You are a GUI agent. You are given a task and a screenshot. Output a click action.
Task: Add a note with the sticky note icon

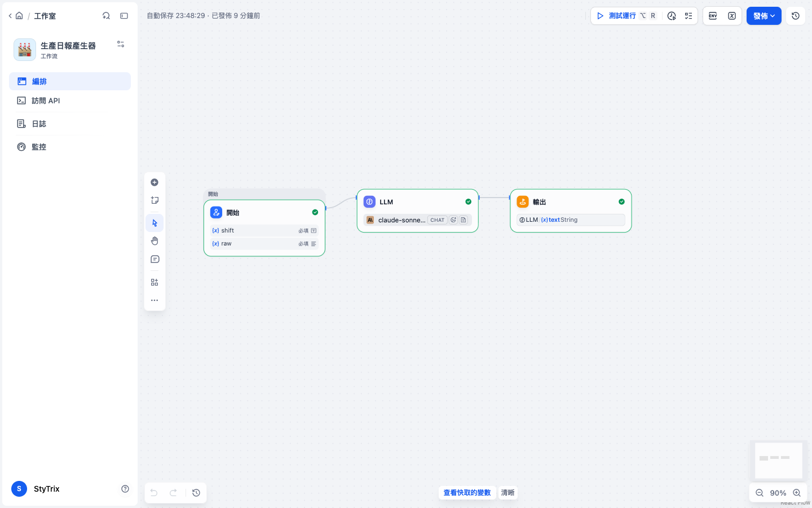[155, 200]
